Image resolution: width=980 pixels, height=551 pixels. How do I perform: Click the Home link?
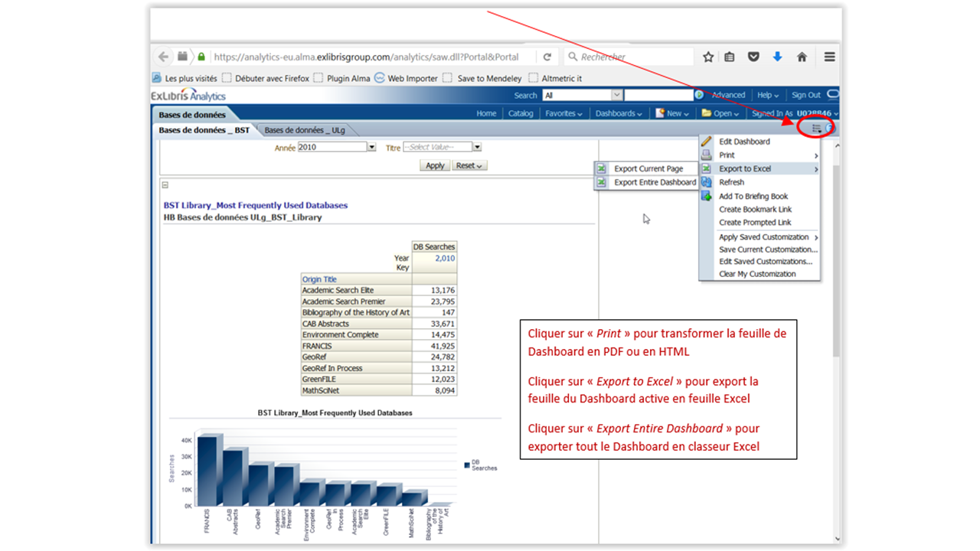point(486,113)
